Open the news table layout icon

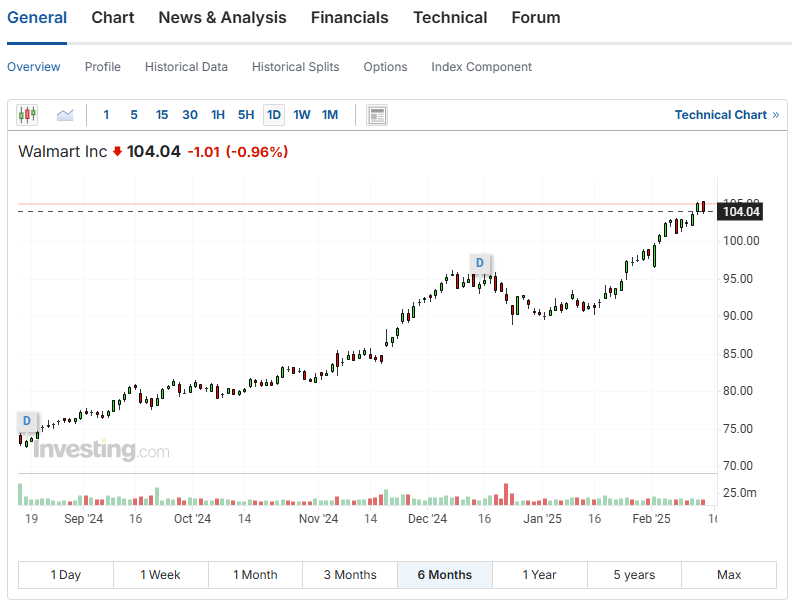(x=377, y=115)
